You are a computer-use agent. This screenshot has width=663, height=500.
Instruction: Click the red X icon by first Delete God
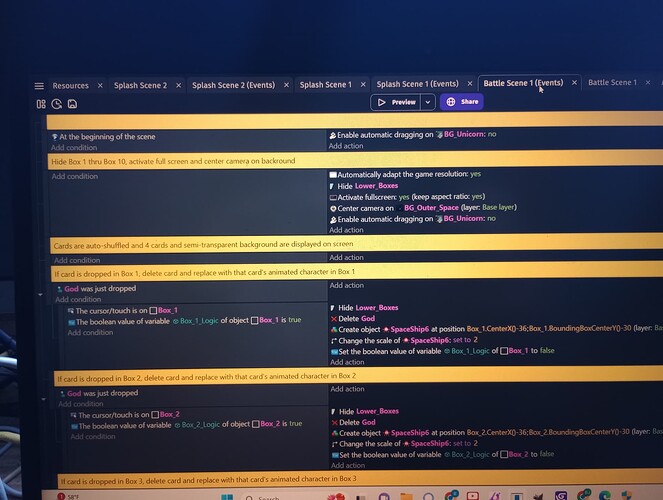(x=334, y=319)
